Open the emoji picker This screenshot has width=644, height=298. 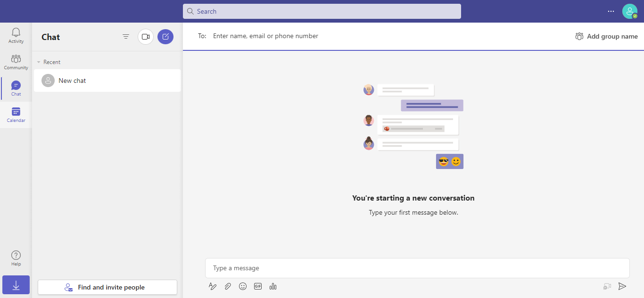pyautogui.click(x=243, y=286)
